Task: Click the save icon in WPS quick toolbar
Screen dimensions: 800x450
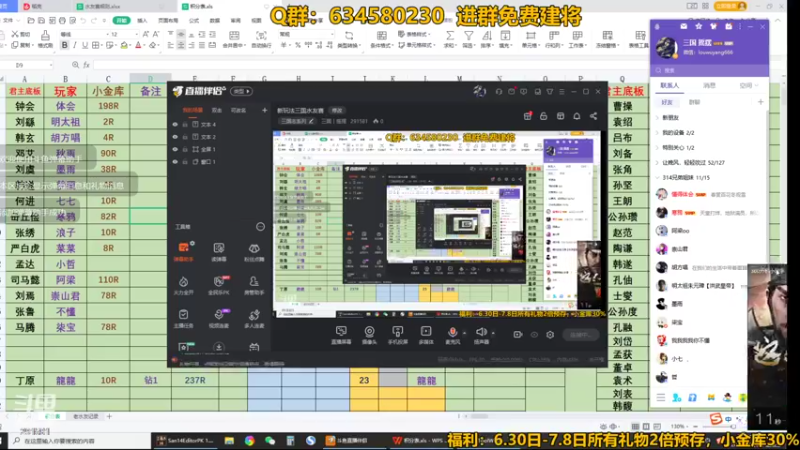Action: coord(41,20)
